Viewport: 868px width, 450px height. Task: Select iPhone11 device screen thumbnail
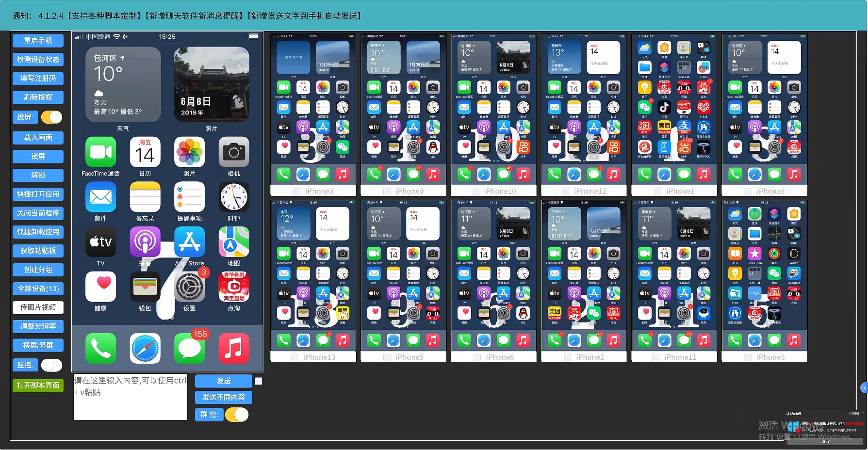[x=674, y=275]
